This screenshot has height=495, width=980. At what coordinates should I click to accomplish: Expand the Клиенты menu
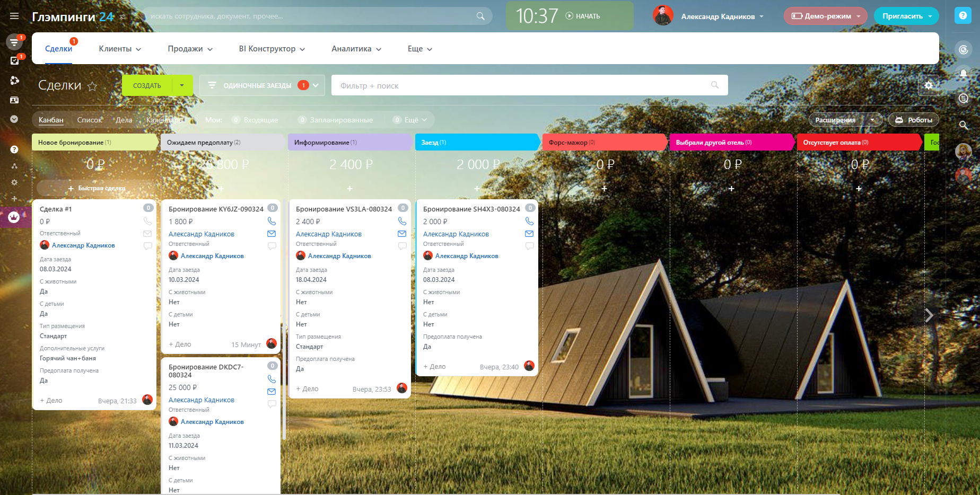click(x=120, y=49)
